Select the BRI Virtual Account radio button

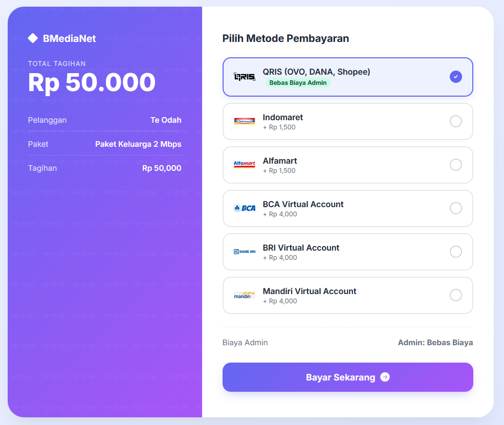(455, 252)
